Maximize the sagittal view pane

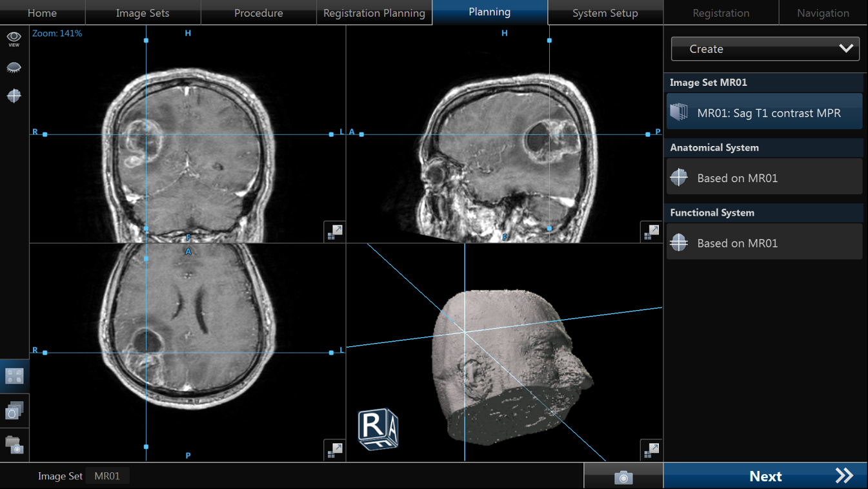coord(651,231)
